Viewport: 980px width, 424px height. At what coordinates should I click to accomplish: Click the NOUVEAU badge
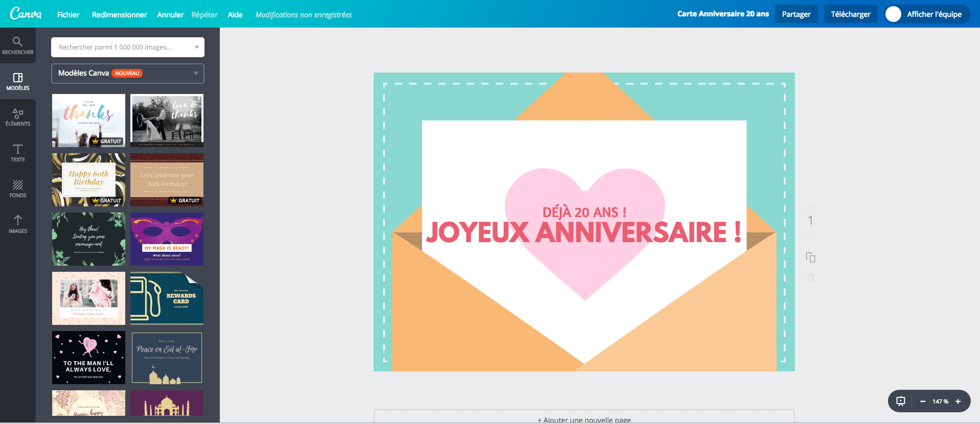[x=127, y=73]
